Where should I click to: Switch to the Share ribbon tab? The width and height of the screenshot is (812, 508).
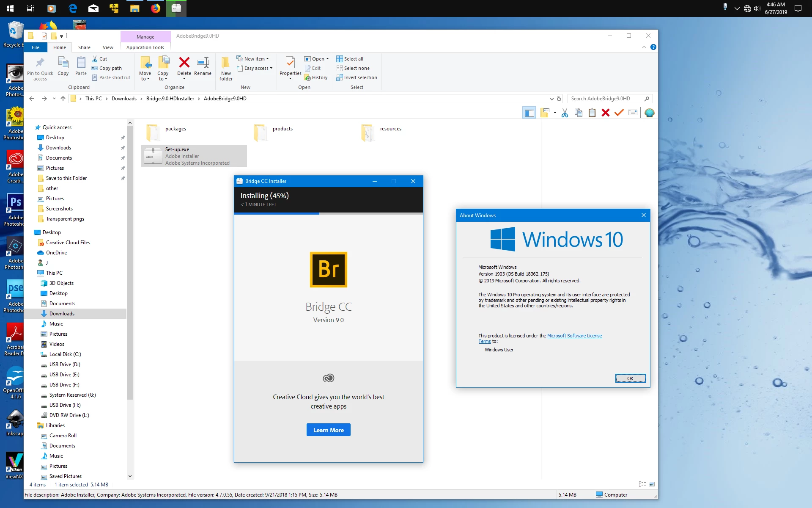coord(84,47)
